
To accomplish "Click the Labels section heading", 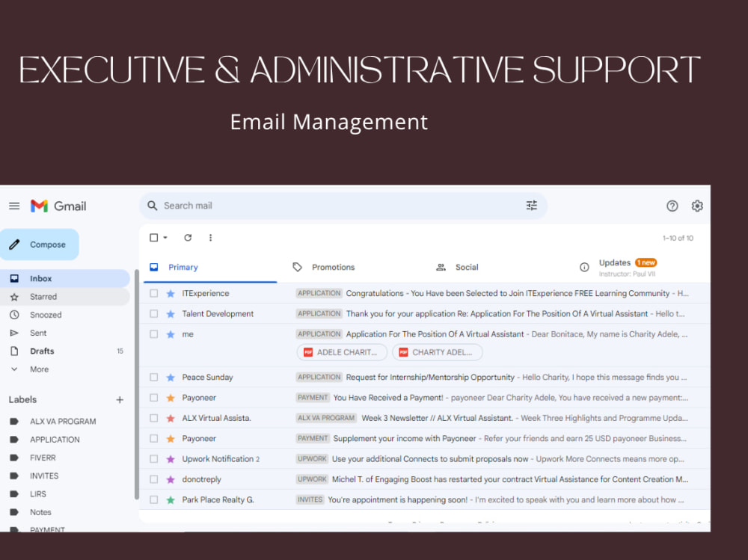I will pos(22,400).
